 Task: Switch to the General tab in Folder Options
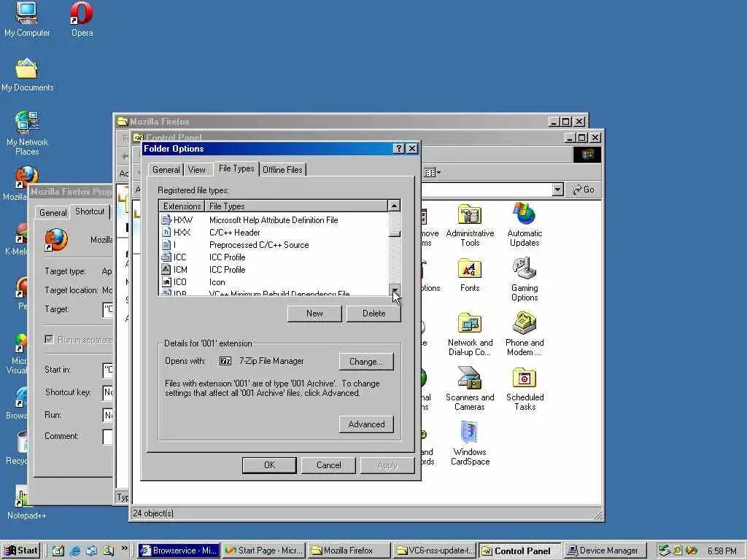(166, 169)
